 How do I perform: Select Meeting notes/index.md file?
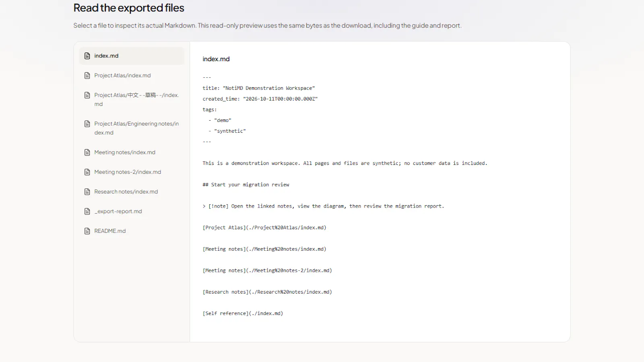(132, 152)
